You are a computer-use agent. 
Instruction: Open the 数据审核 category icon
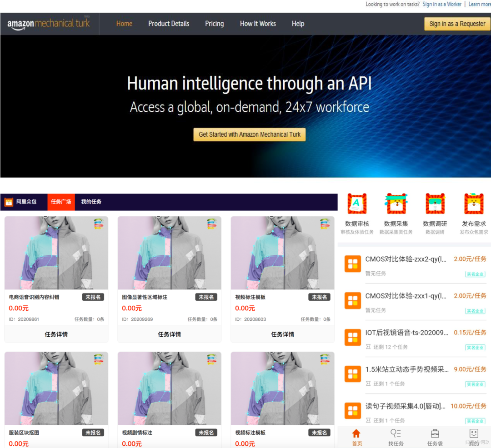(x=357, y=204)
